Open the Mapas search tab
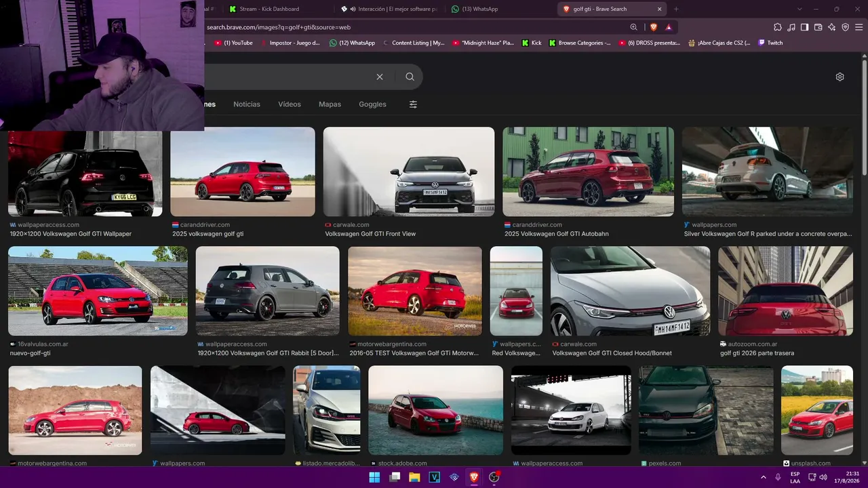Screen dimensions: 868x488 330,104
